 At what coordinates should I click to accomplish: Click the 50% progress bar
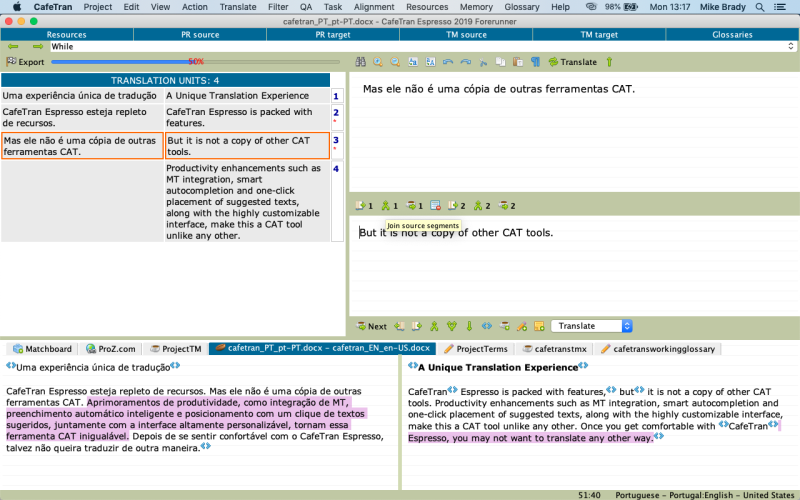pyautogui.click(x=195, y=62)
